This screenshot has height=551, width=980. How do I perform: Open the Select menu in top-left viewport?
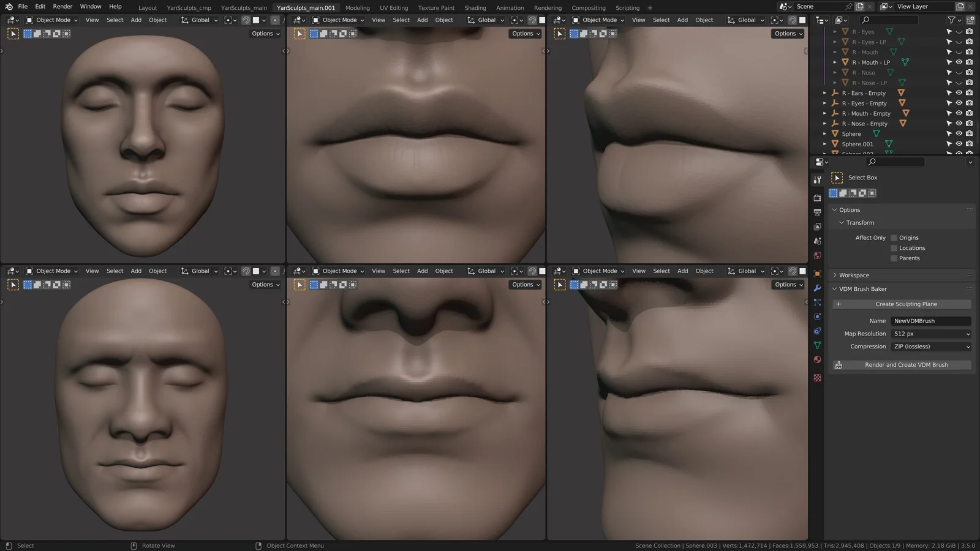pos(115,20)
